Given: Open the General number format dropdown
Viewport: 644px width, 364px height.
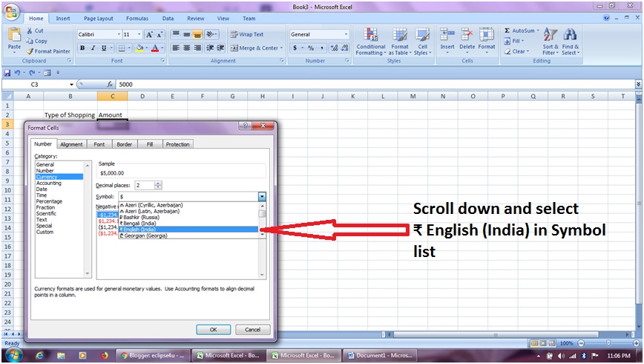Looking at the screenshot, I should pos(346,35).
